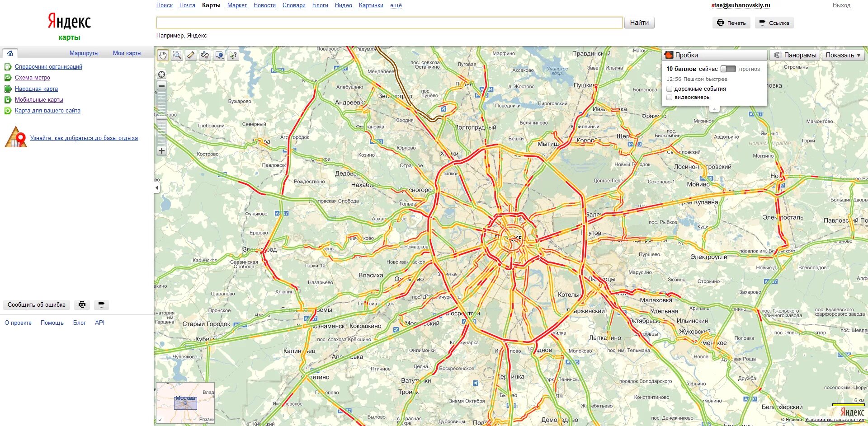This screenshot has height=426, width=868.
Task: Click the Москва mini overview map thumbnail
Action: (185, 403)
